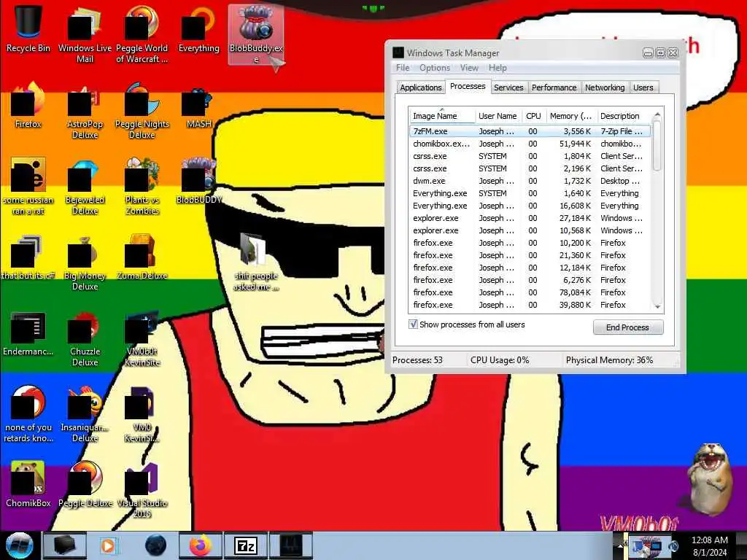Open the File menu in Task Manager
This screenshot has height=560, width=747.
(403, 68)
